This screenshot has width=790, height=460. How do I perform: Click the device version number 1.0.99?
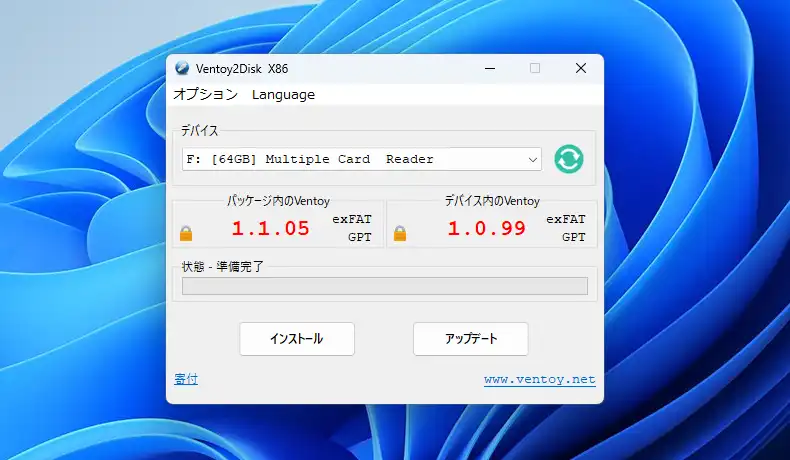tap(486, 228)
